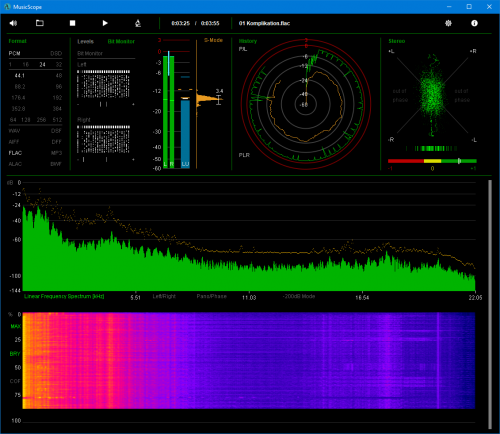Minimize the MusicScope window
The width and height of the screenshot is (500, 434).
pos(449,7)
